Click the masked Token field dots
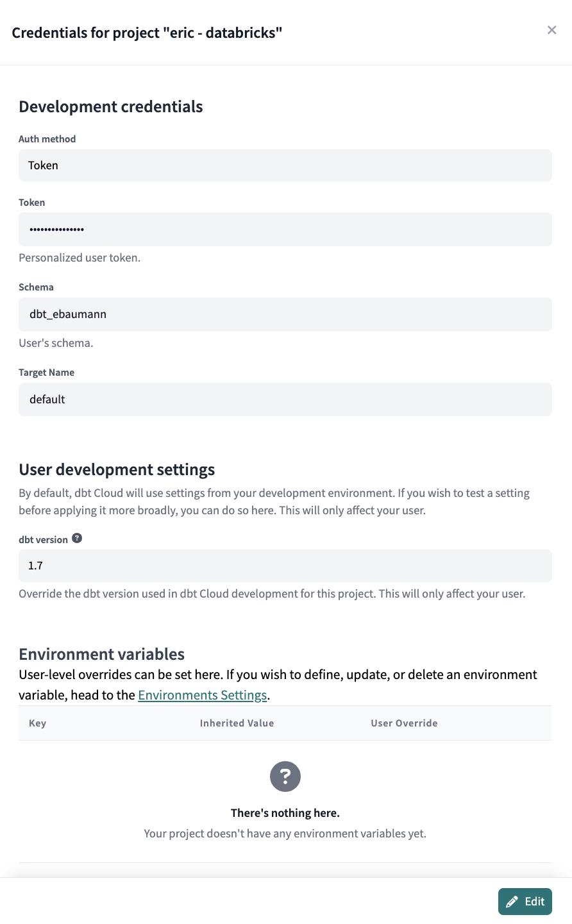This screenshot has width=572, height=924. point(56,229)
